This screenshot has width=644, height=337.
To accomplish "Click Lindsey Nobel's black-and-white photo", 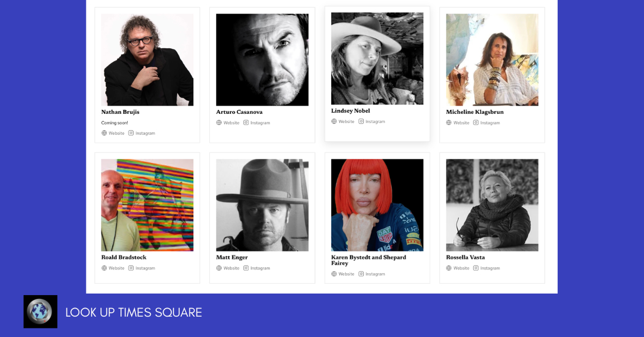I will coord(377,58).
